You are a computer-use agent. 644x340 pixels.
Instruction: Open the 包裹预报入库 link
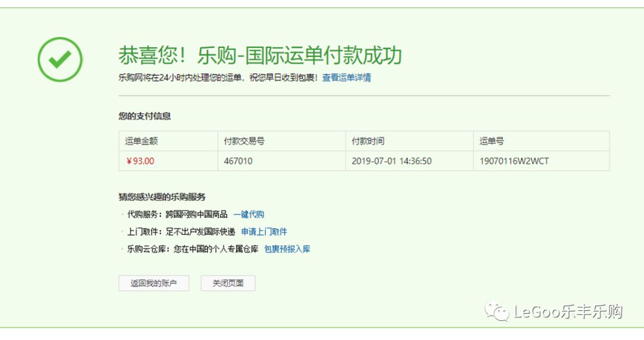287,249
